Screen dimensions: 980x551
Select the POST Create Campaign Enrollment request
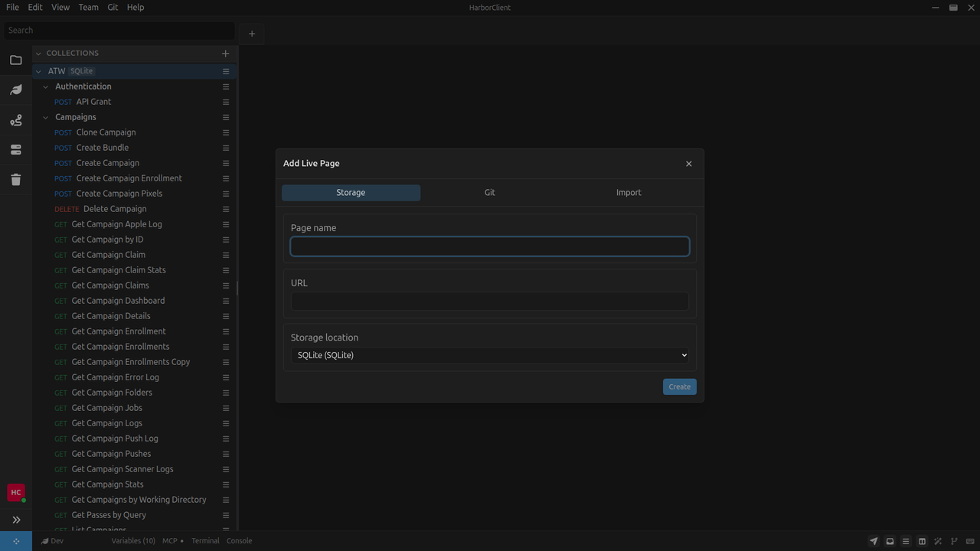click(x=135, y=178)
